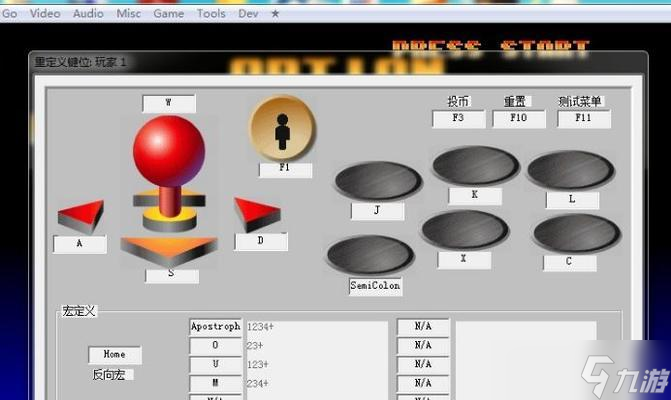Open the Game menu
The width and height of the screenshot is (671, 400).
point(168,14)
